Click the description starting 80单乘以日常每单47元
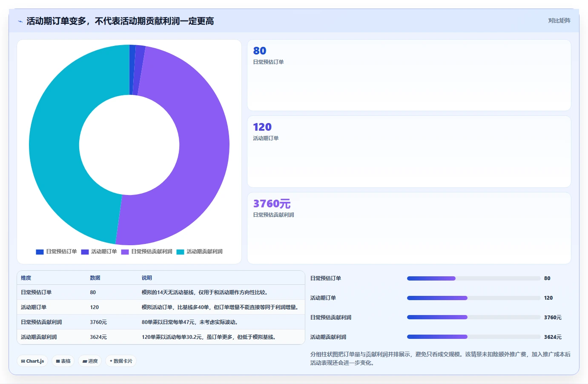 (190, 322)
